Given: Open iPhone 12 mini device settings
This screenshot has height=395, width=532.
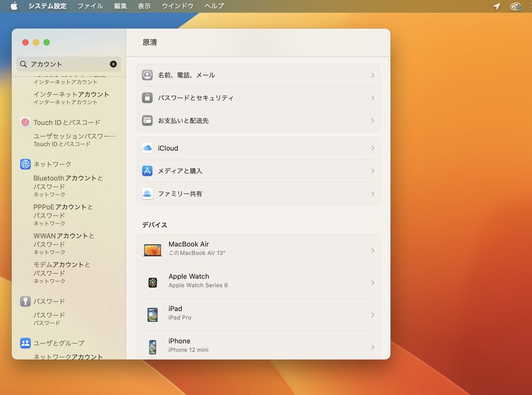Looking at the screenshot, I should coord(259,345).
